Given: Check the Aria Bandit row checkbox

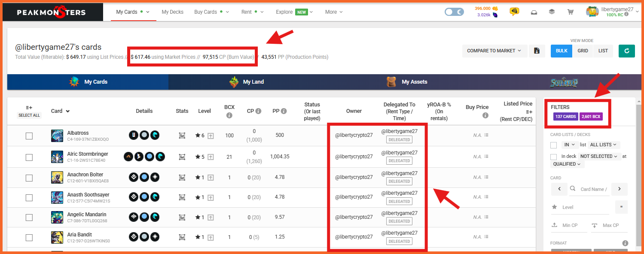Looking at the screenshot, I should click(x=29, y=238).
